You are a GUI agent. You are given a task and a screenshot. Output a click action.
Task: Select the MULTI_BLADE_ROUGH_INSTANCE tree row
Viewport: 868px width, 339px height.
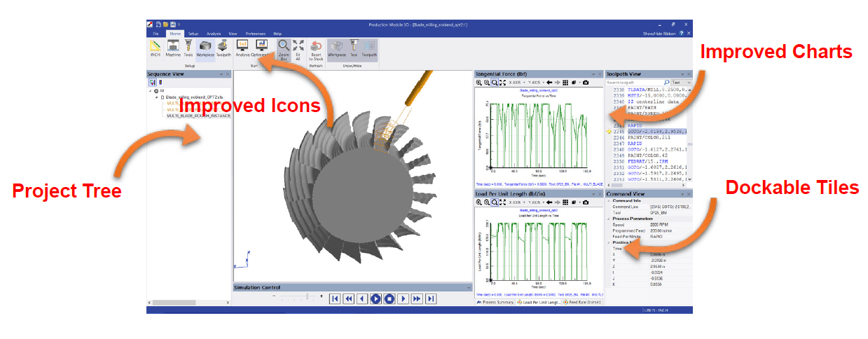[x=198, y=116]
